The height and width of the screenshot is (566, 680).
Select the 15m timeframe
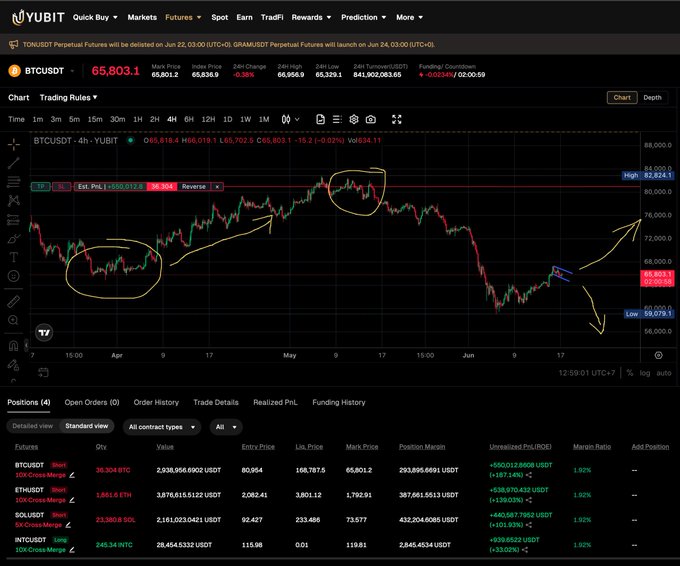click(x=95, y=119)
